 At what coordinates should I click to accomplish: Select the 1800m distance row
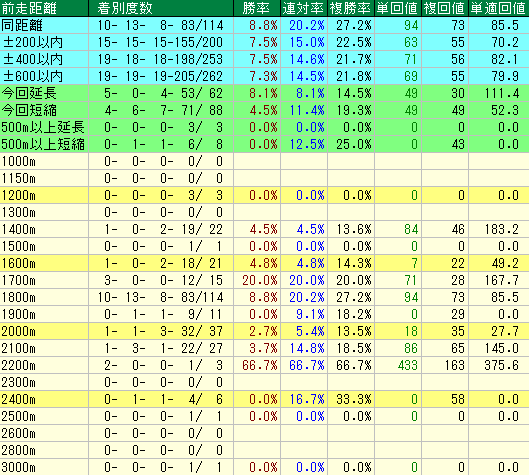pos(264,297)
